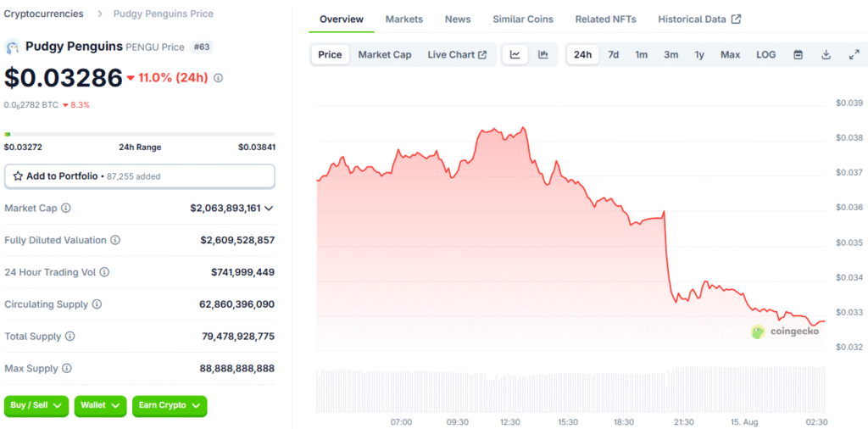
Task: Click the Fully Diluted Valuation info icon
Action: (115, 240)
